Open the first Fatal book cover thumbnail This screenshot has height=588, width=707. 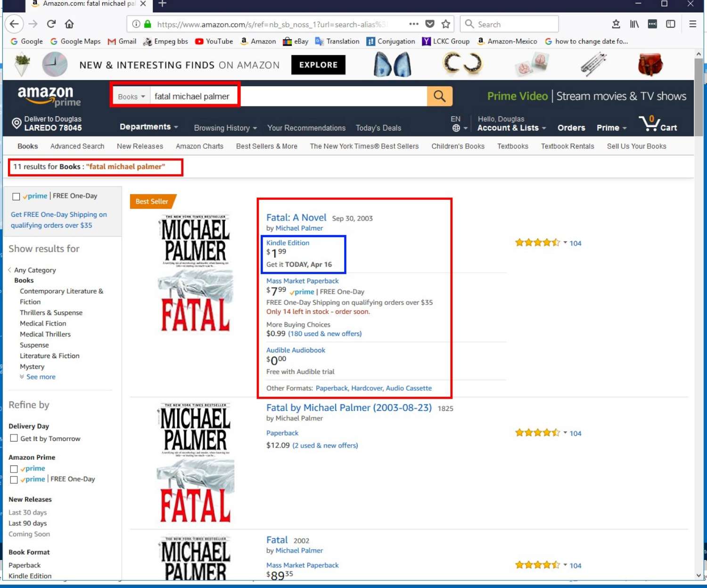pyautogui.click(x=195, y=273)
